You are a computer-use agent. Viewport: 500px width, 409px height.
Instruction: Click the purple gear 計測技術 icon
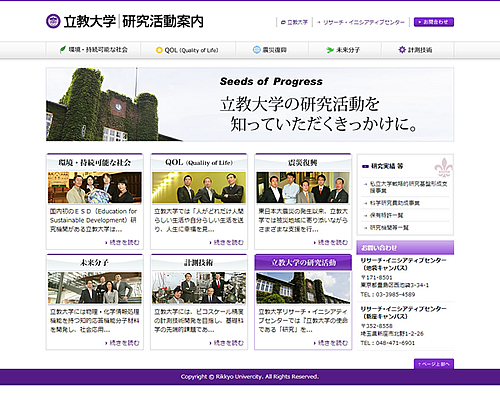coord(402,50)
